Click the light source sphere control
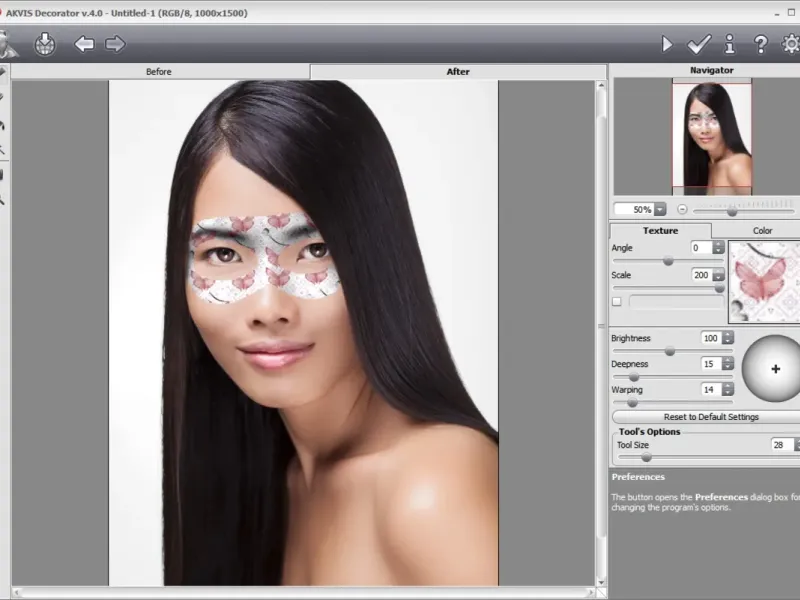800x600 pixels. coord(774,368)
